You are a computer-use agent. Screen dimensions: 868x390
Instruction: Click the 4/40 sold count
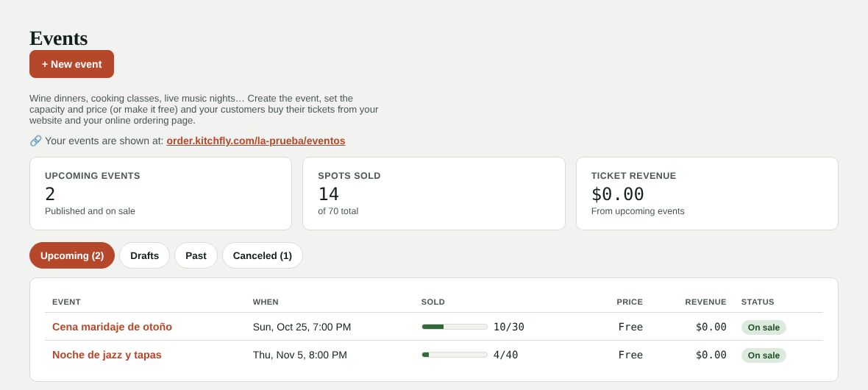point(506,355)
